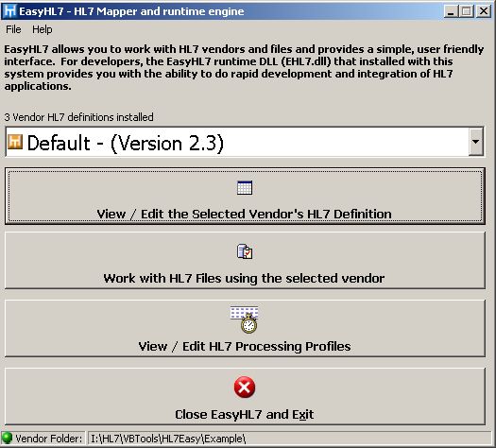
Task: Click Close EasyHL7 and Exit button
Action: click(x=245, y=396)
